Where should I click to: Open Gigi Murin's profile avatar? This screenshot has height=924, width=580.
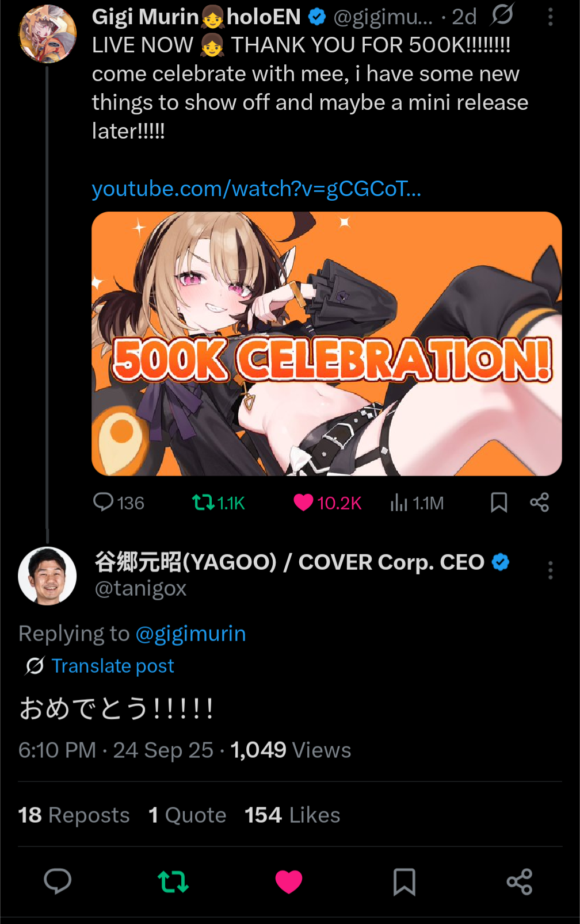point(48,33)
